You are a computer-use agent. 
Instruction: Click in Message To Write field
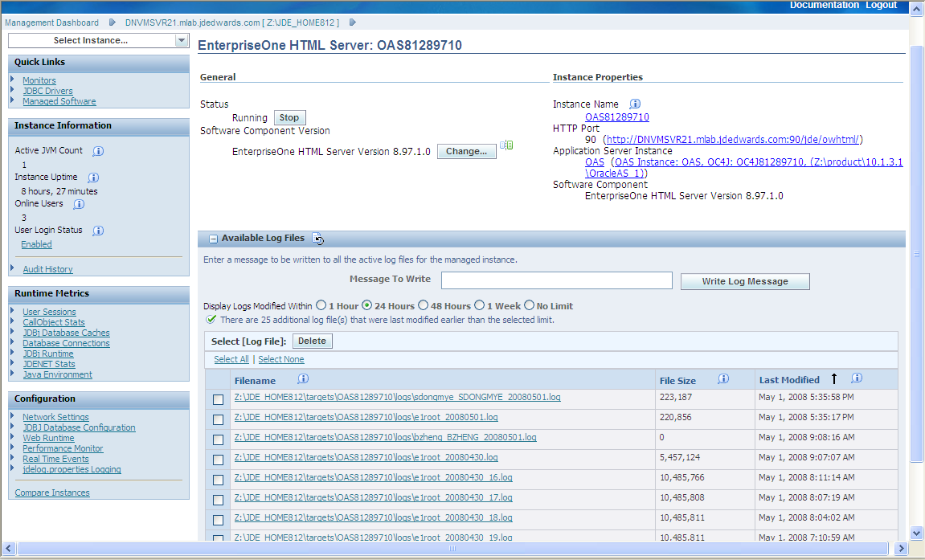point(556,280)
